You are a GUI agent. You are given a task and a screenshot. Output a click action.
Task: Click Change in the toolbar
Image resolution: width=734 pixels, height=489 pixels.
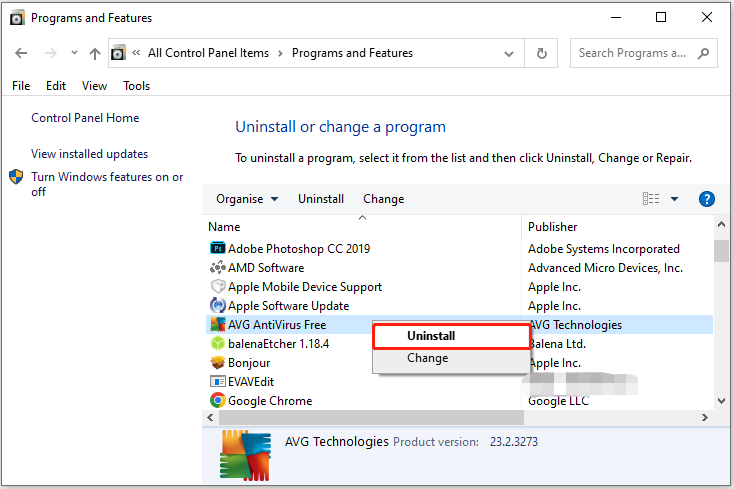383,199
